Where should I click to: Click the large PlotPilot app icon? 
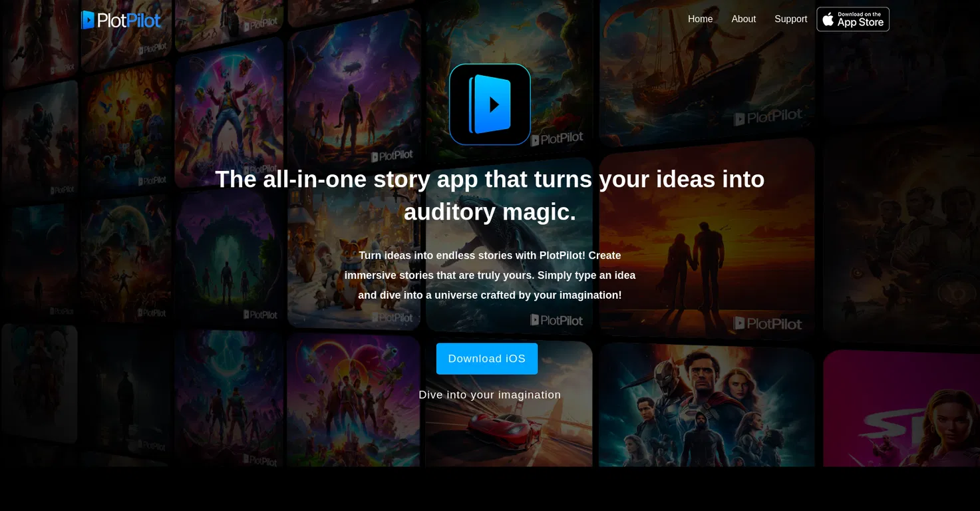click(490, 104)
